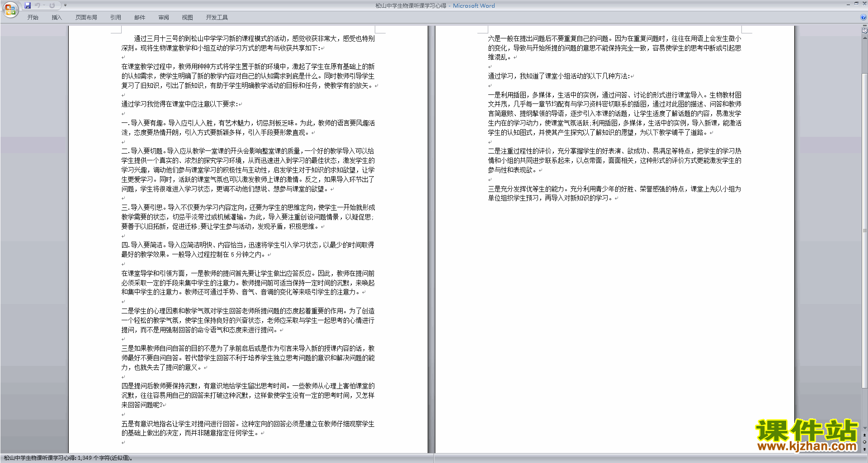
Task: Switch to the 视图 tab
Action: click(187, 17)
